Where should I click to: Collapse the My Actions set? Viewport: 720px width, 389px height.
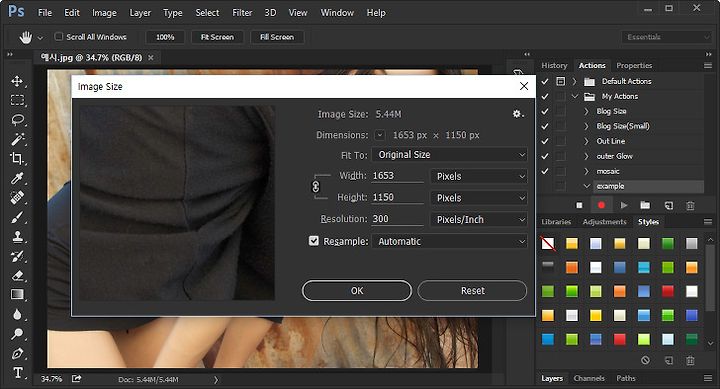pos(574,96)
